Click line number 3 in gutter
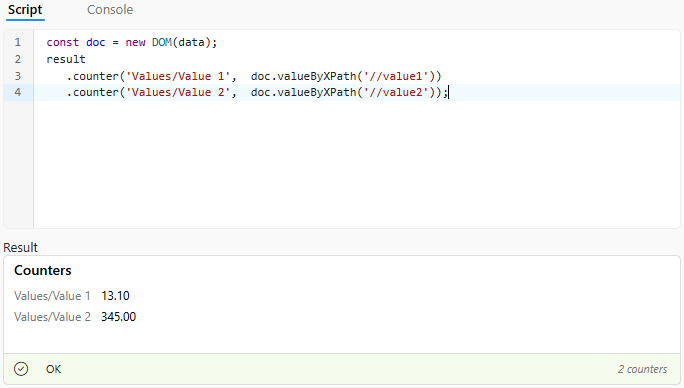 click(x=17, y=76)
